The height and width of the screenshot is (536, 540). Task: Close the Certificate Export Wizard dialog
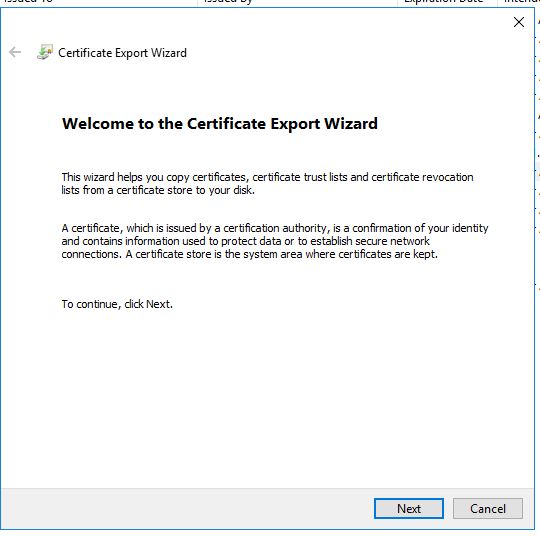coord(519,22)
